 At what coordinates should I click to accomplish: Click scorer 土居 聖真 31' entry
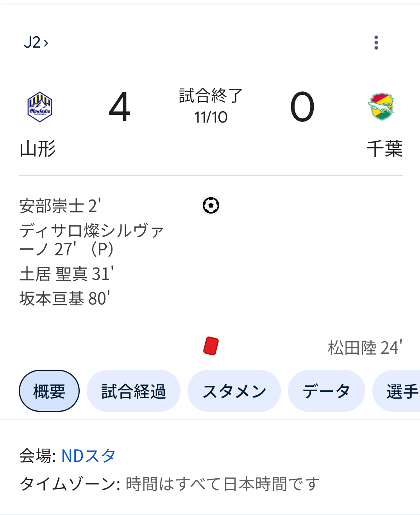click(67, 274)
